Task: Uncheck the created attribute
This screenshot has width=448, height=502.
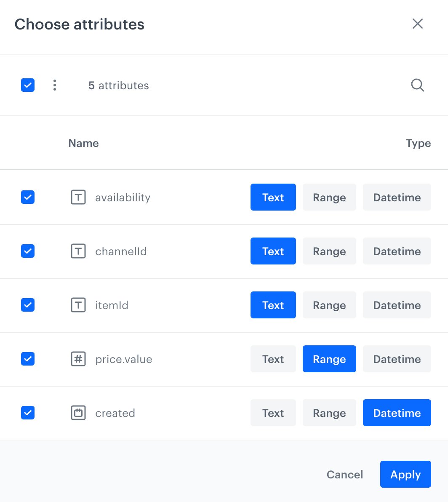Action: click(27, 413)
